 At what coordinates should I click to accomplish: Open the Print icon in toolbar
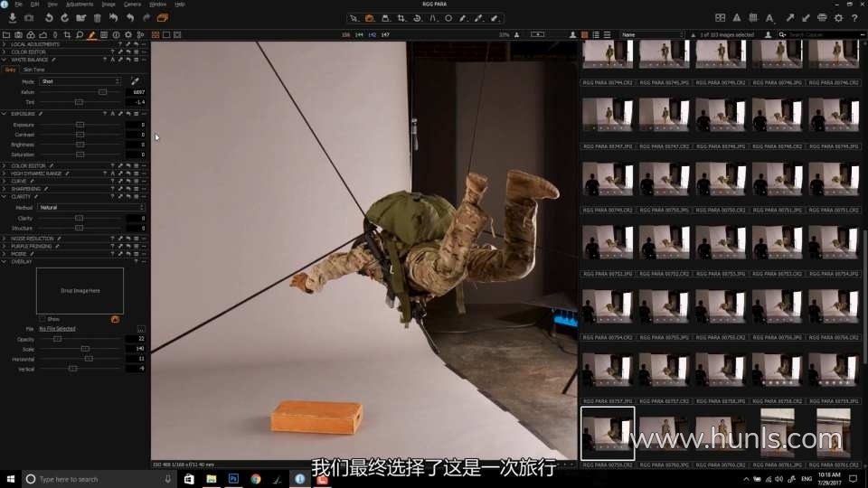pos(822,18)
